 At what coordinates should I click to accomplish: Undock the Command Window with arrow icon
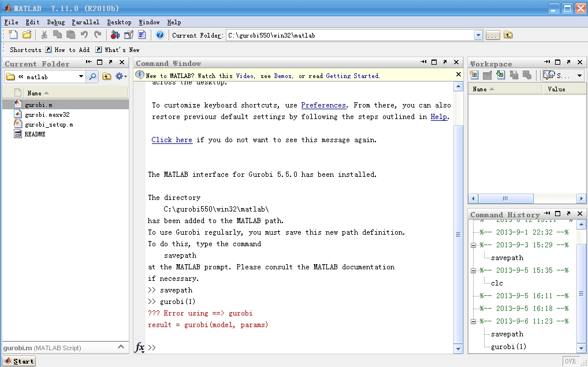click(445, 62)
